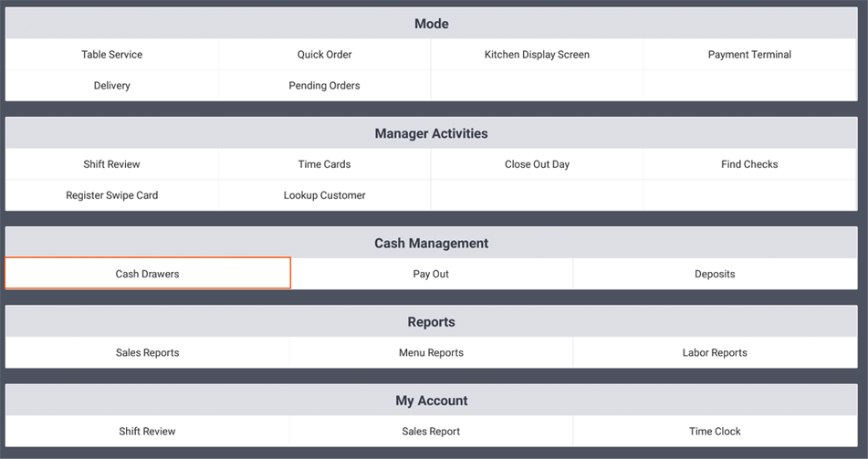Open Table Service mode
Viewport: 868px width, 459px height.
tap(111, 55)
